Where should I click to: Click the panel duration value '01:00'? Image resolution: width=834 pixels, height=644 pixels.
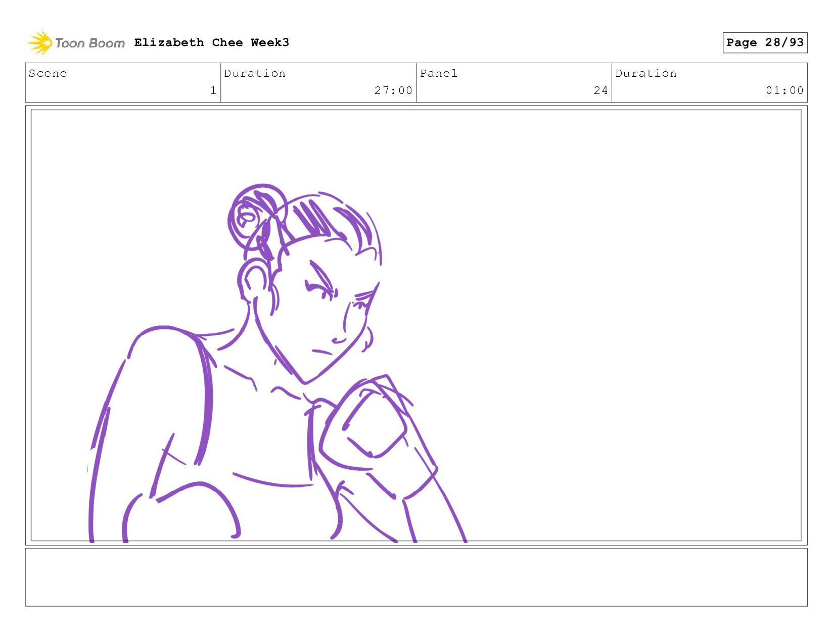coord(784,90)
